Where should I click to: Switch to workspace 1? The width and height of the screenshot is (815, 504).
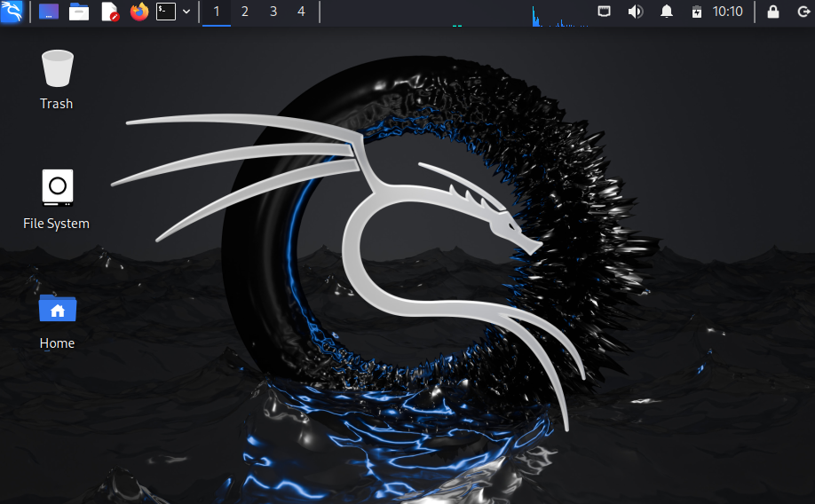(217, 12)
